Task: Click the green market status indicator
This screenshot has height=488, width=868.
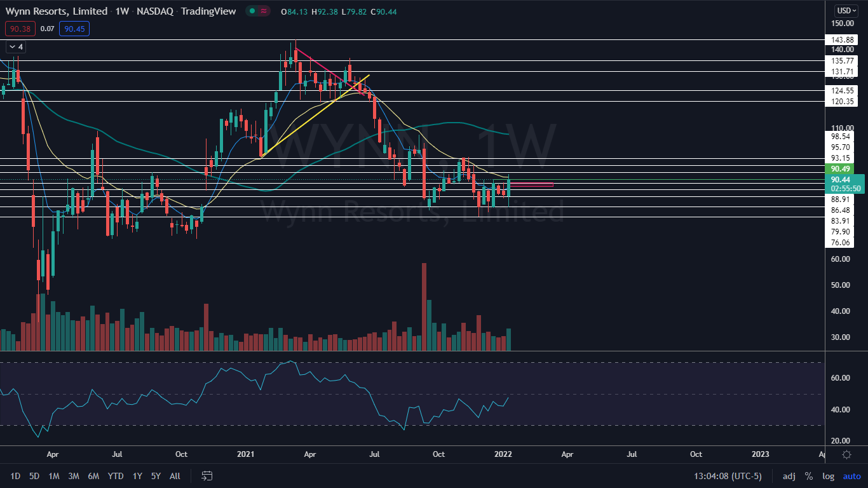Action: (x=252, y=11)
